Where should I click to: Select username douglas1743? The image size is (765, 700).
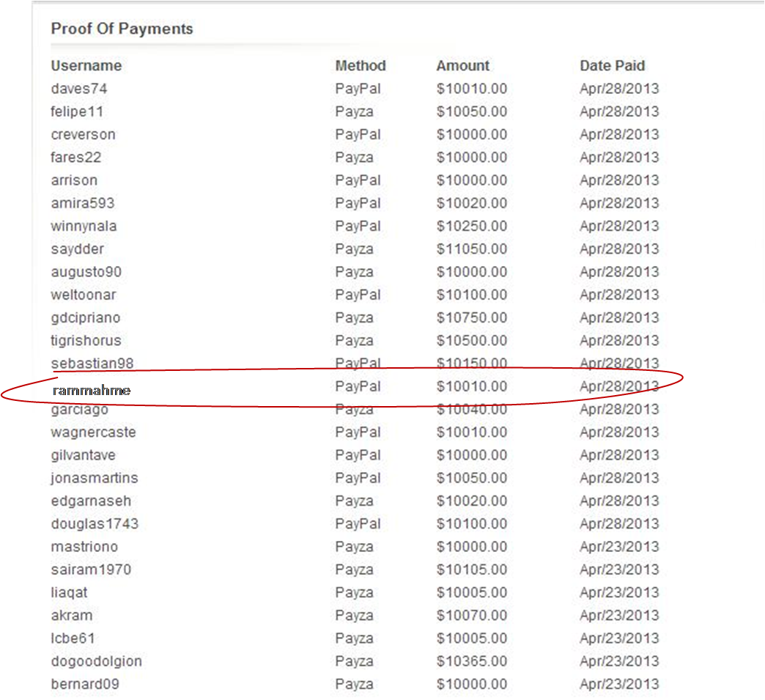(95, 524)
